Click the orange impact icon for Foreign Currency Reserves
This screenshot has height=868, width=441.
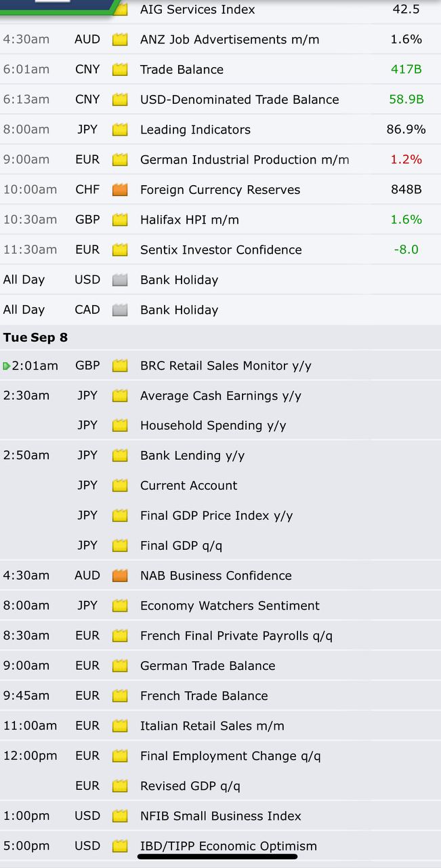120,190
